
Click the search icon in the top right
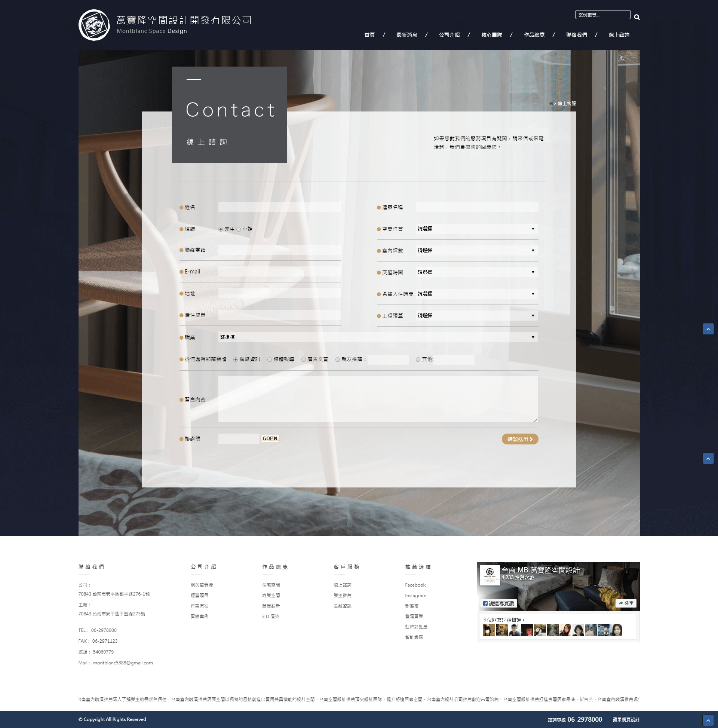636,15
